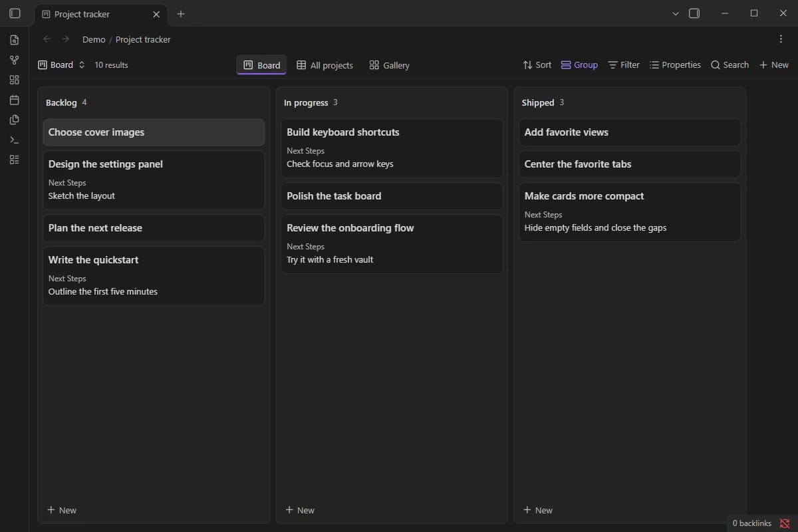Click the Search toolbar item

point(730,65)
